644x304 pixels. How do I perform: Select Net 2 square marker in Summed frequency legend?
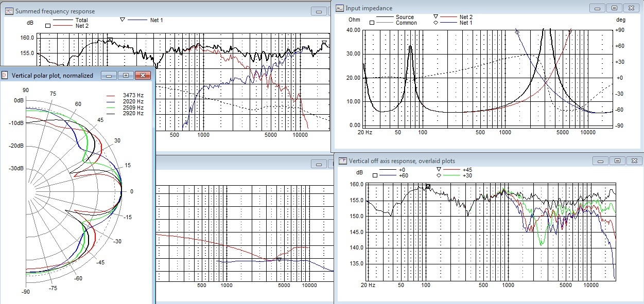[48, 25]
